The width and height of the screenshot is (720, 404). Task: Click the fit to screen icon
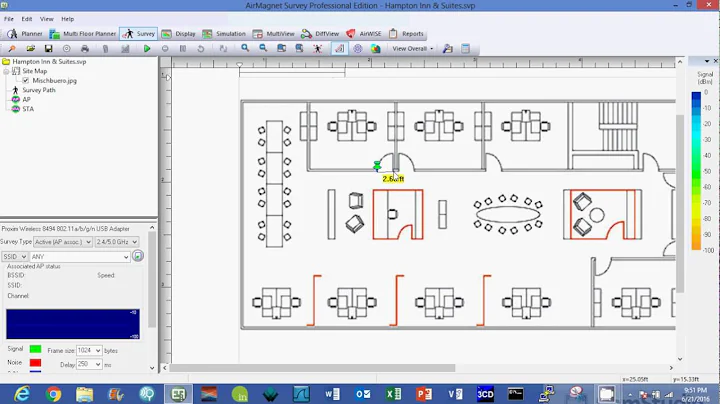[x=299, y=48]
